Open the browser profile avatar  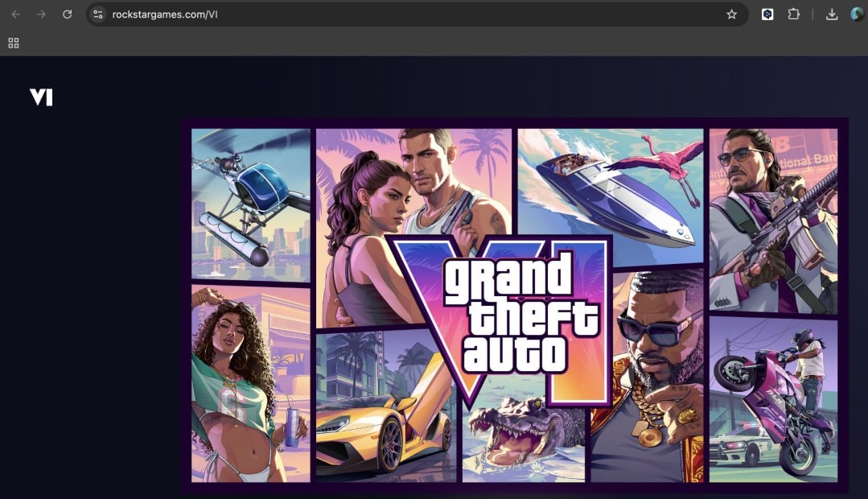click(857, 14)
